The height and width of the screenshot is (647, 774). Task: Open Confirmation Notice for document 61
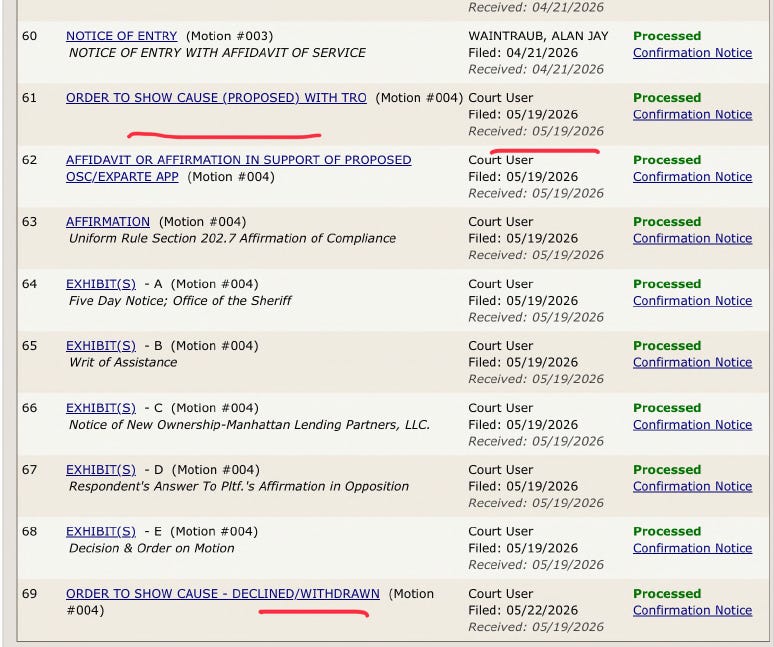pyautogui.click(x=693, y=114)
